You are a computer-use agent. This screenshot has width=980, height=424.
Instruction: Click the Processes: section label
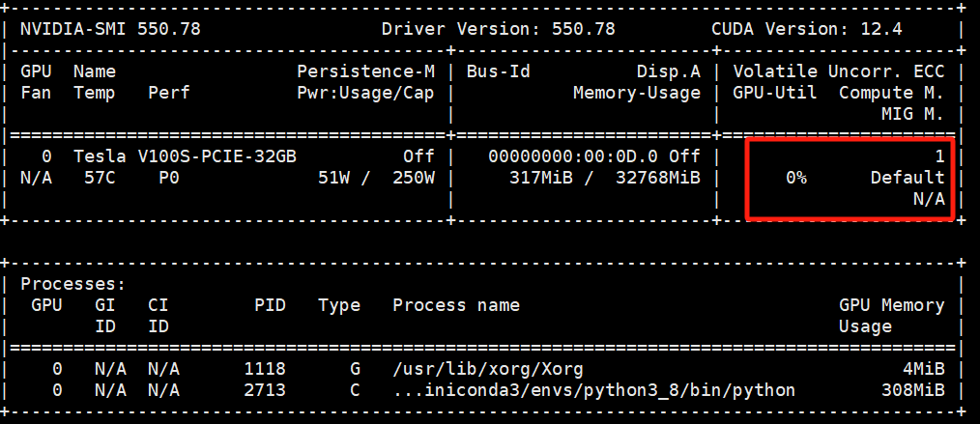click(x=73, y=284)
